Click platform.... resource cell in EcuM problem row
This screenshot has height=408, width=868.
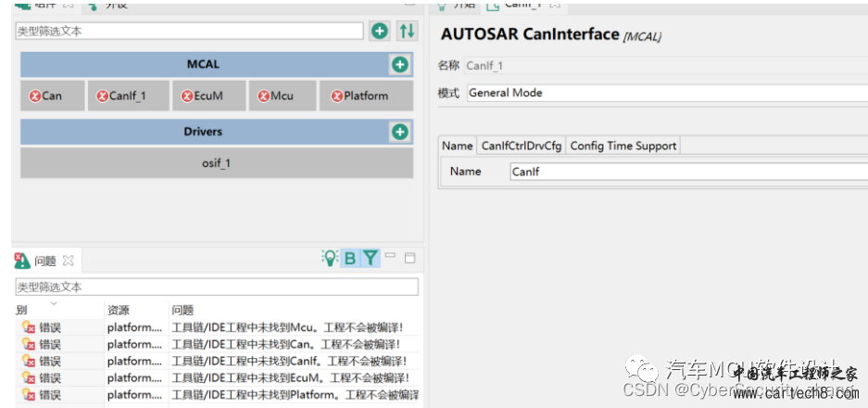[x=134, y=378]
